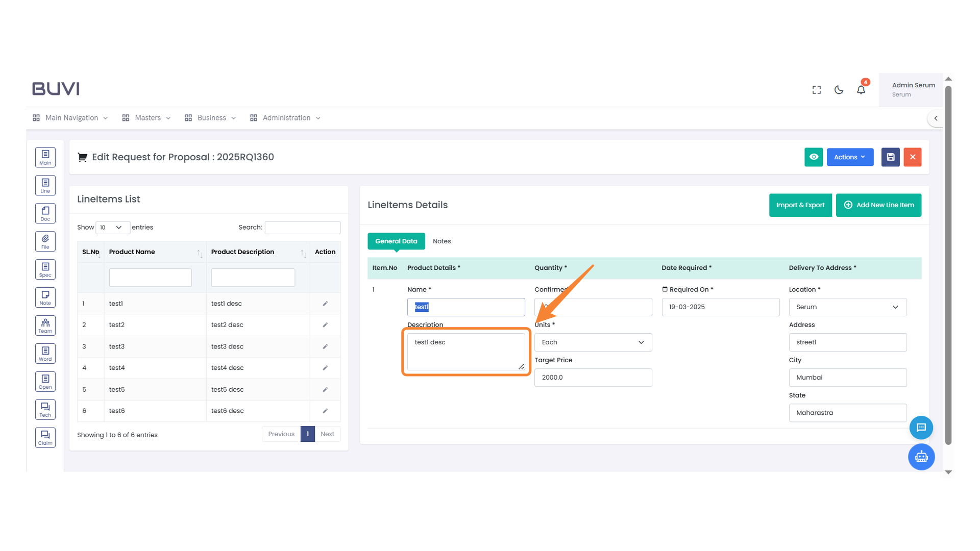The width and height of the screenshot is (980, 551).
Task: Select the Doc sidebar icon
Action: coord(45,213)
